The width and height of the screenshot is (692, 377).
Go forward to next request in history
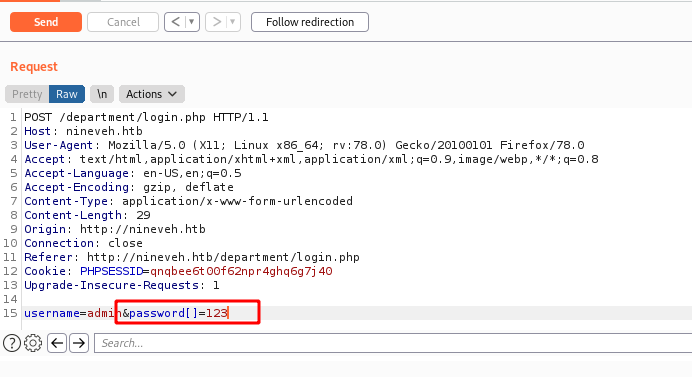pyautogui.click(x=217, y=22)
